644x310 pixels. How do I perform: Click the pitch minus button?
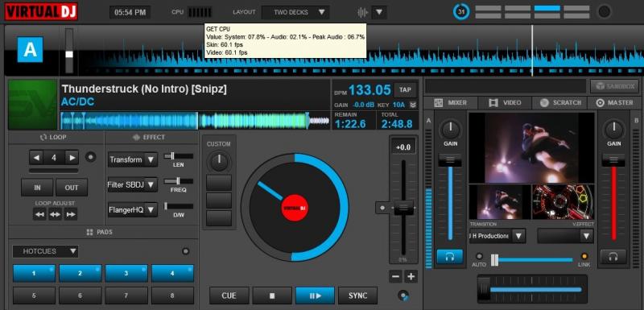396,277
